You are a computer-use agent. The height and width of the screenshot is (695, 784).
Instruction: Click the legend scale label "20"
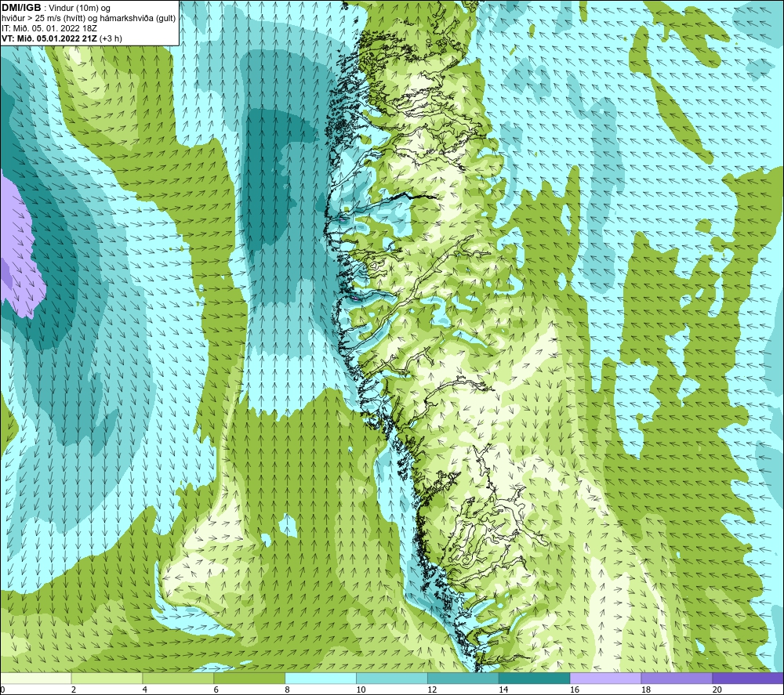pyautogui.click(x=717, y=690)
